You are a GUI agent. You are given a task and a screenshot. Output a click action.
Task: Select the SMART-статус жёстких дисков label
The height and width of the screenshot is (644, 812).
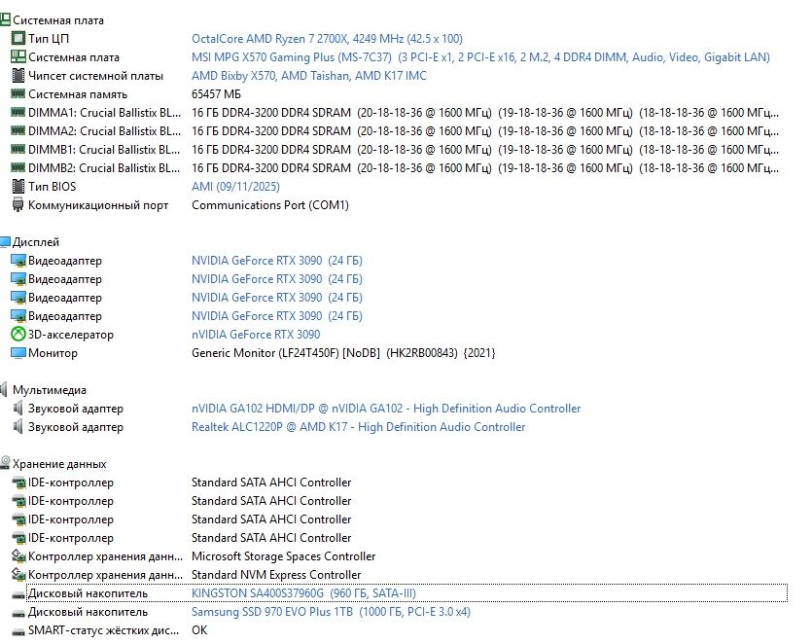pos(104,630)
